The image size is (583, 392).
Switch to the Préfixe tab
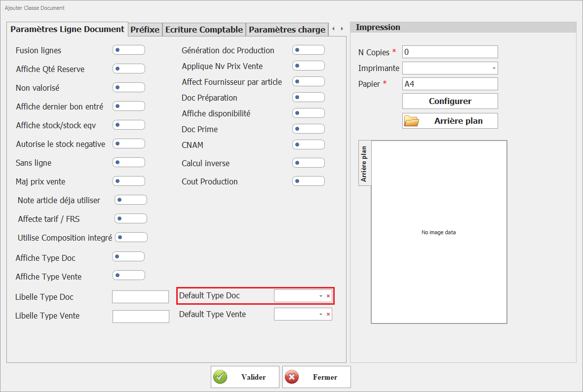click(x=145, y=30)
